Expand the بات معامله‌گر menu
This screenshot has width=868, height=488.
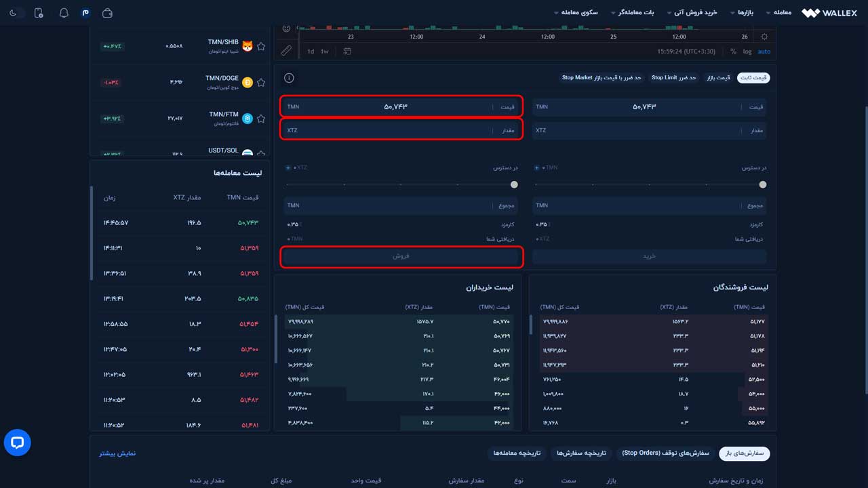coord(633,13)
